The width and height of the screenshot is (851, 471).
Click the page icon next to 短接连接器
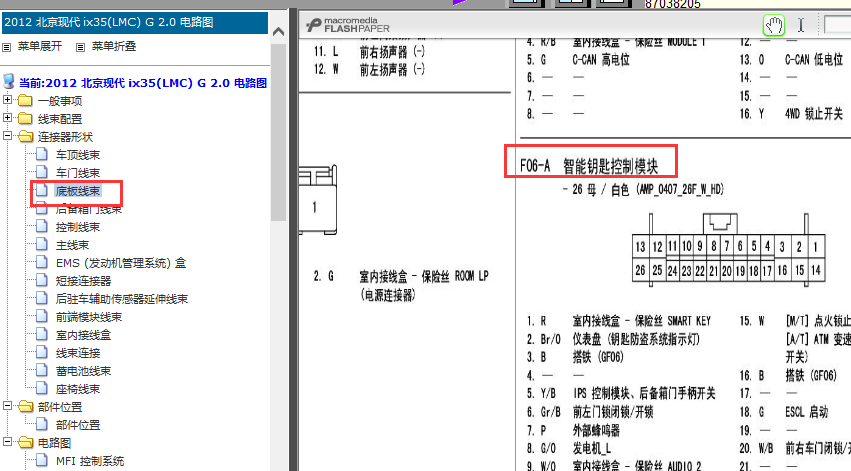42,280
